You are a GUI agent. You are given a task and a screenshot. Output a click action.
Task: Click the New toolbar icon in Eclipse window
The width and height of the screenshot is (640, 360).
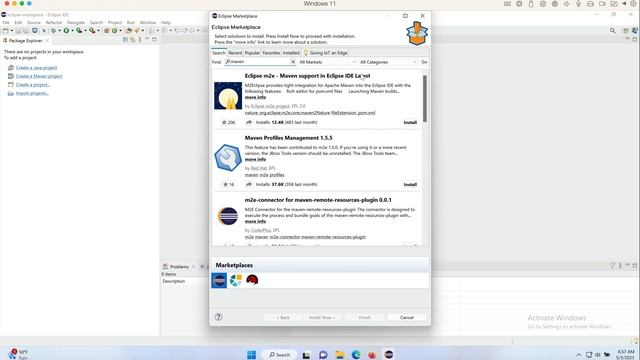[x=6, y=31]
